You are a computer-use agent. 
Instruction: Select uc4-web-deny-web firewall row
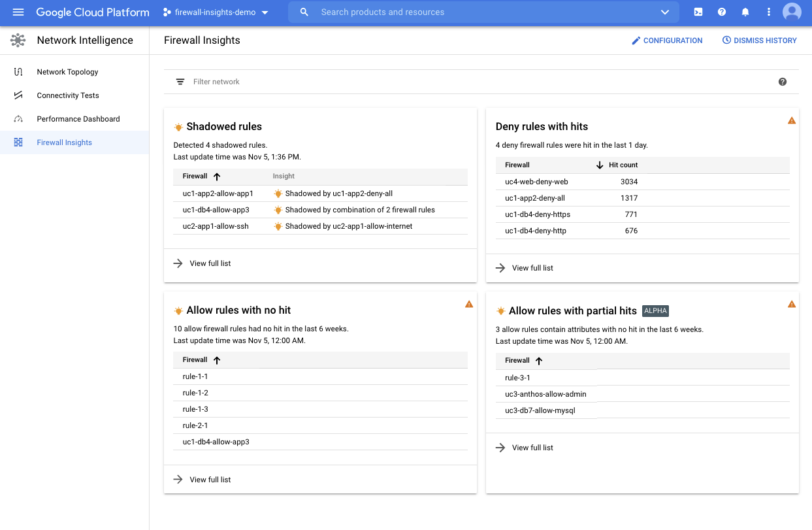click(643, 182)
